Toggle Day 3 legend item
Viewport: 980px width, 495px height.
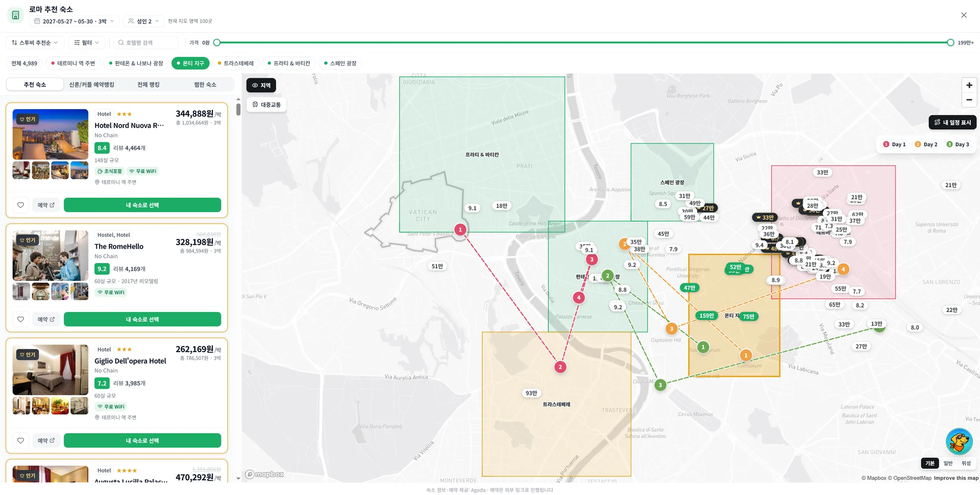(x=958, y=144)
